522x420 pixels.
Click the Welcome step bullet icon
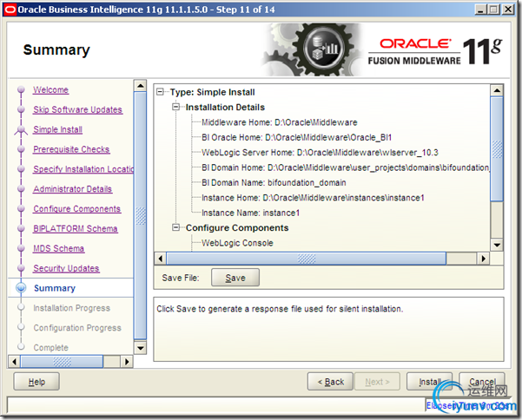pos(21,89)
